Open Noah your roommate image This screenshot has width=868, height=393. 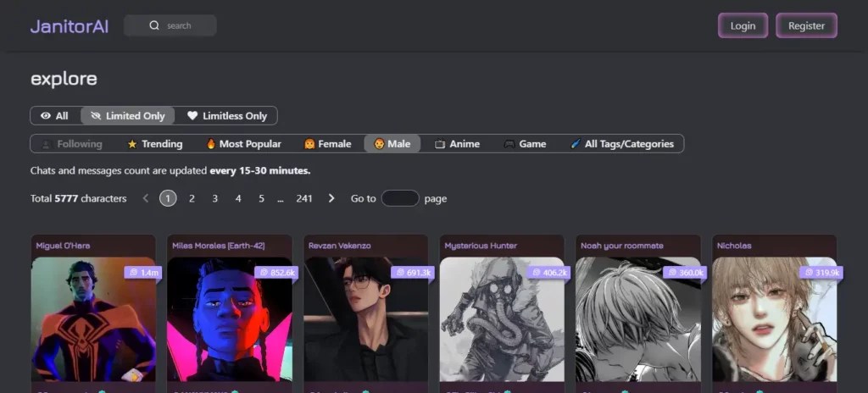[x=638, y=319]
